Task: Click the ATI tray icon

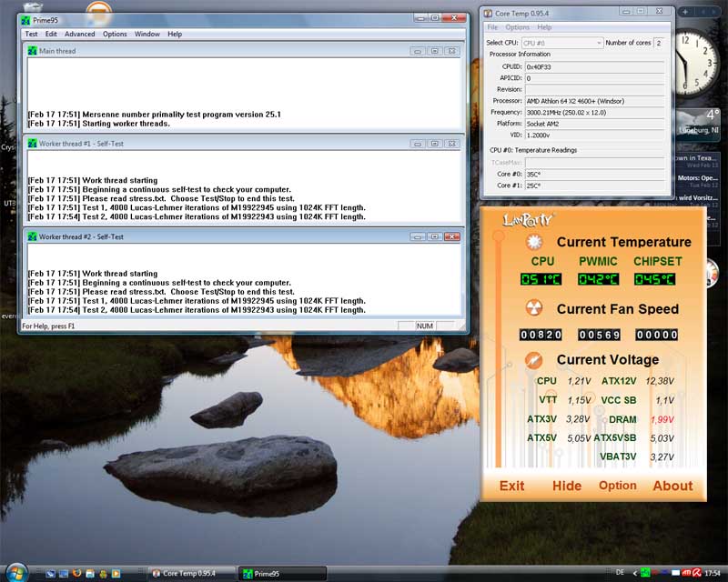Action: (x=686, y=573)
